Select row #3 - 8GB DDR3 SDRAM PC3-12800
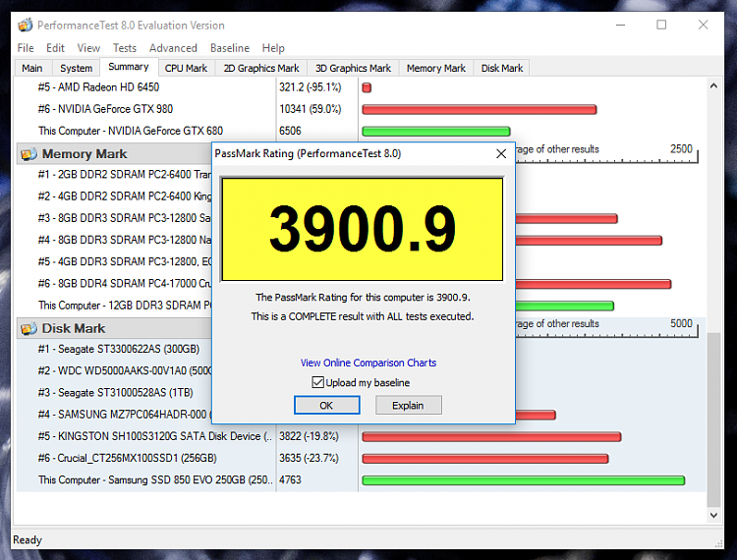The image size is (737, 560). [x=114, y=218]
